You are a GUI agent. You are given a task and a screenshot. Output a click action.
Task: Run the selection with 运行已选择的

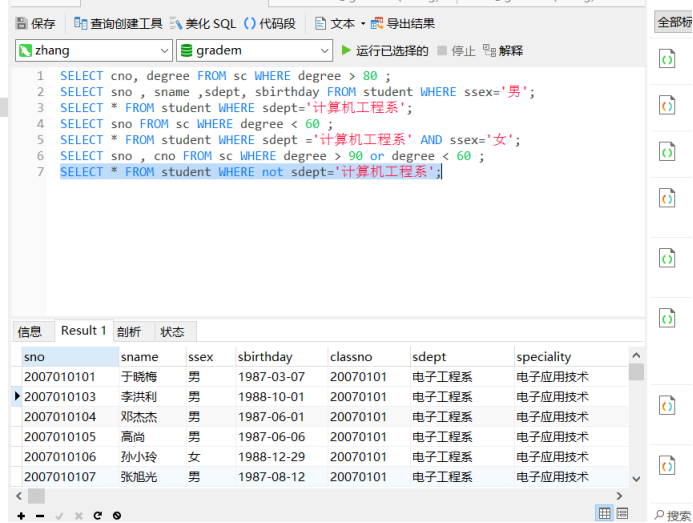pos(385,50)
